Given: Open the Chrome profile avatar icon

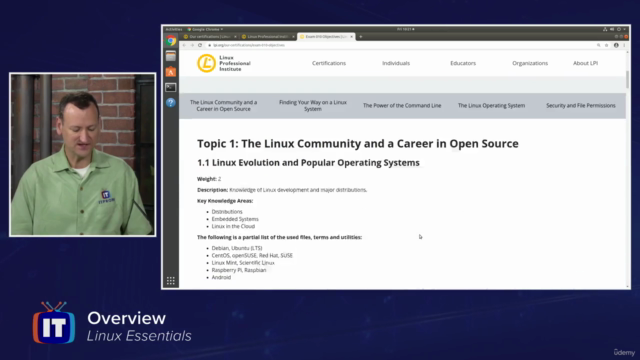Looking at the screenshot, I should click(x=616, y=45).
